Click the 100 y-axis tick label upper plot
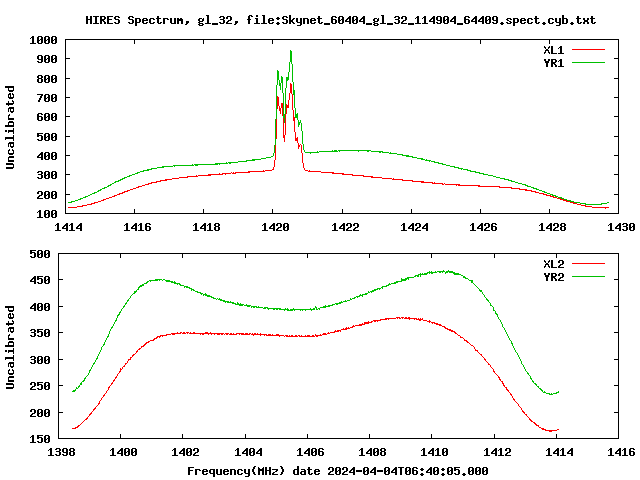Viewport: 640px width, 480px height. (47, 214)
